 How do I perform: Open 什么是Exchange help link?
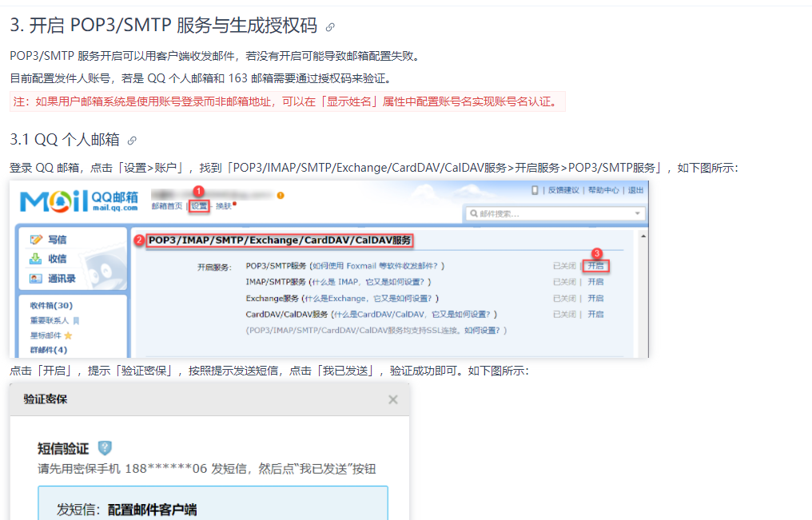pos(370,299)
